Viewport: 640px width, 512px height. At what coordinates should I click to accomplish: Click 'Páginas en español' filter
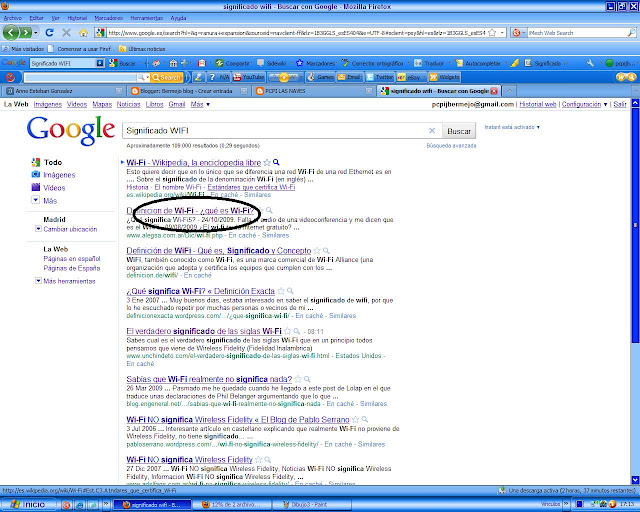[72, 259]
